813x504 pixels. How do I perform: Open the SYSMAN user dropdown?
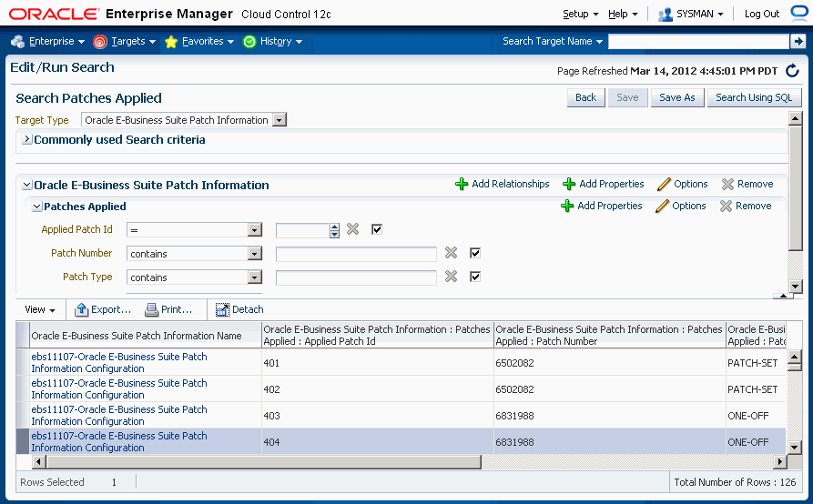[x=691, y=14]
